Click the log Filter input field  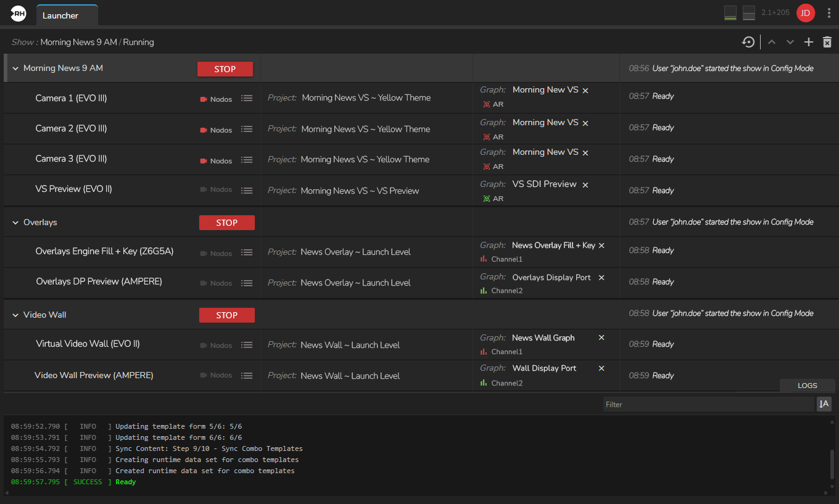708,405
